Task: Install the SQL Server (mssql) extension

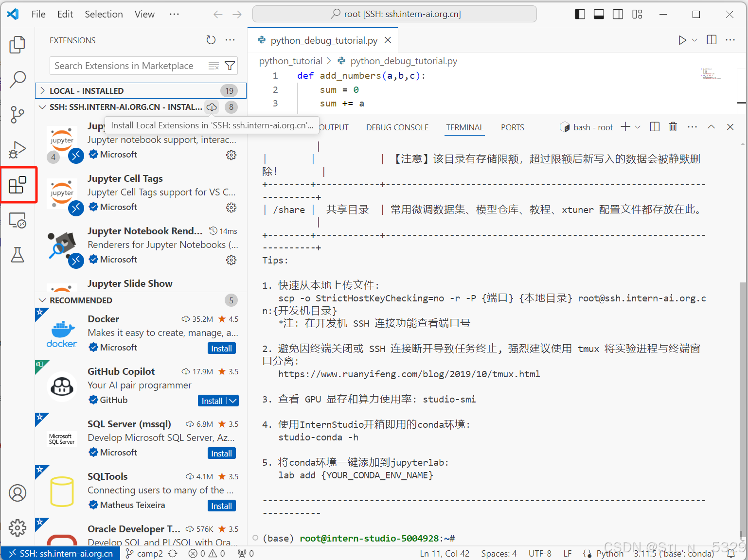Action: 222,453
